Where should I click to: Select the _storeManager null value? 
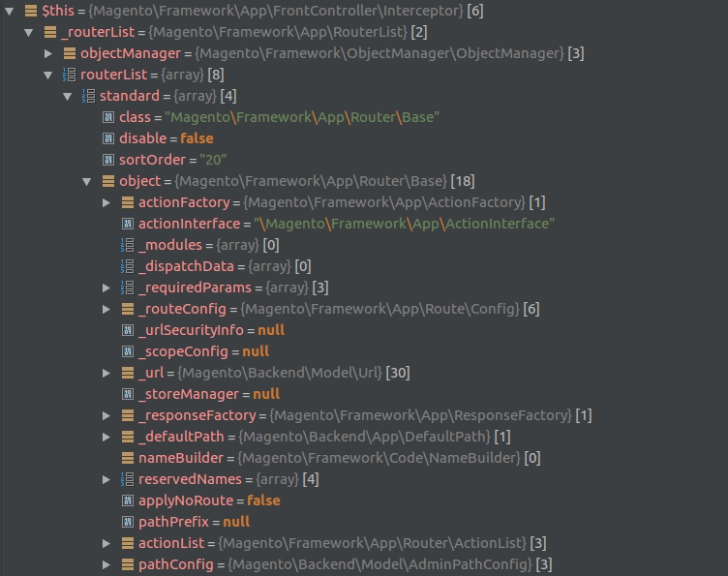point(266,394)
